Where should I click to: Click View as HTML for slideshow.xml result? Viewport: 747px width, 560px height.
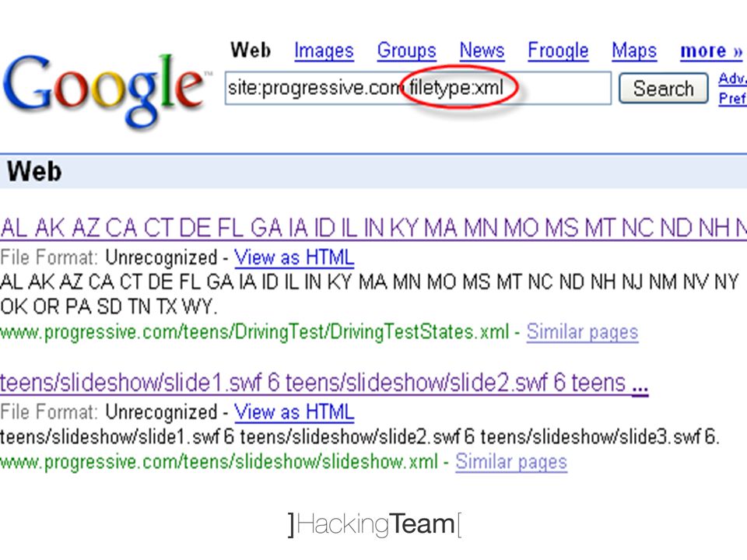pos(294,412)
